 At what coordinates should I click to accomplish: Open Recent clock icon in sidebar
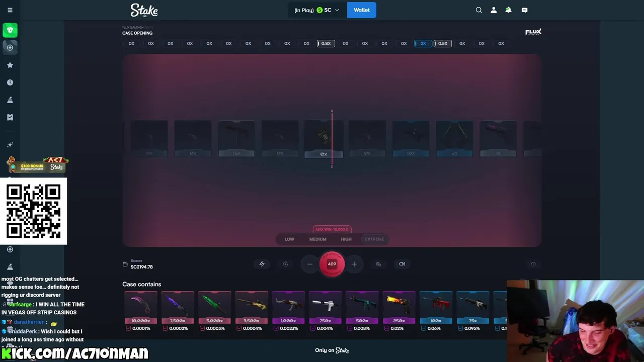point(10,82)
